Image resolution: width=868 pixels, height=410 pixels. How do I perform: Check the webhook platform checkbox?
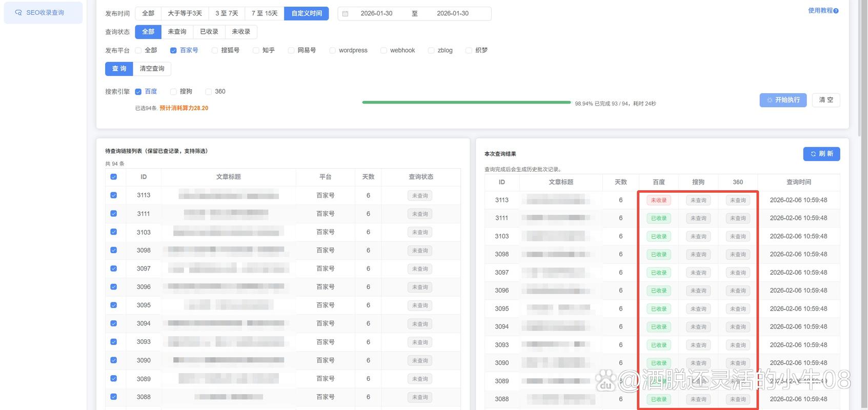pos(383,50)
